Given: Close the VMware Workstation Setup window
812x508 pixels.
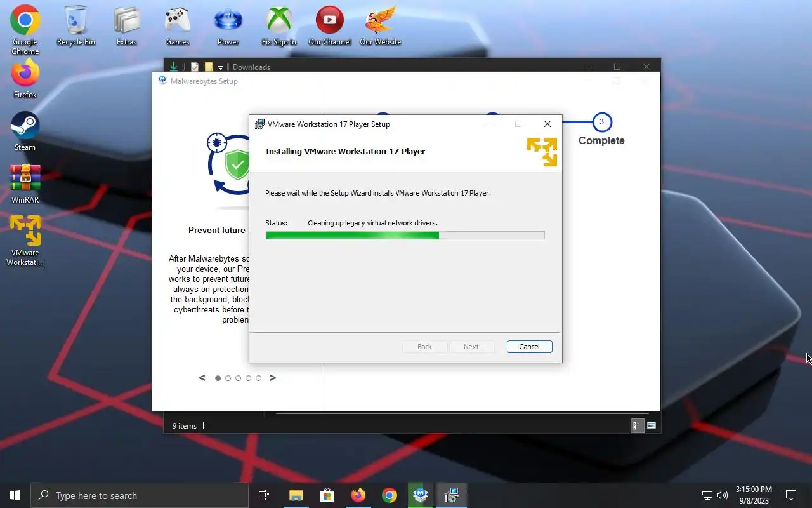Looking at the screenshot, I should coord(547,124).
